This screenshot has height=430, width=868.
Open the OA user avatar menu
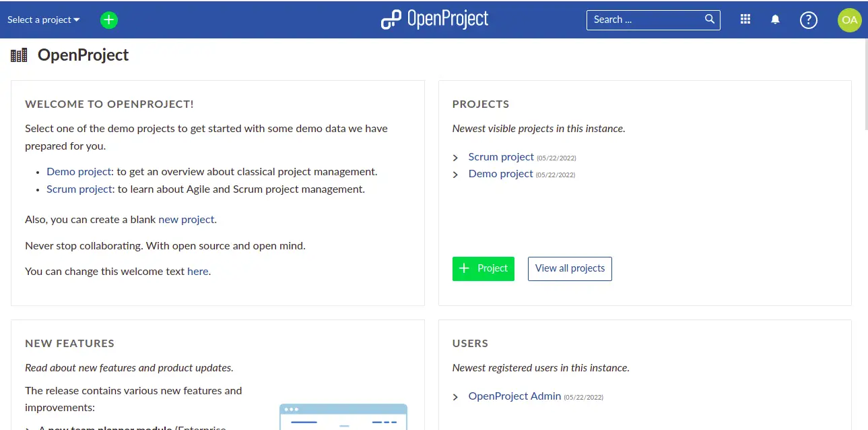pos(850,20)
